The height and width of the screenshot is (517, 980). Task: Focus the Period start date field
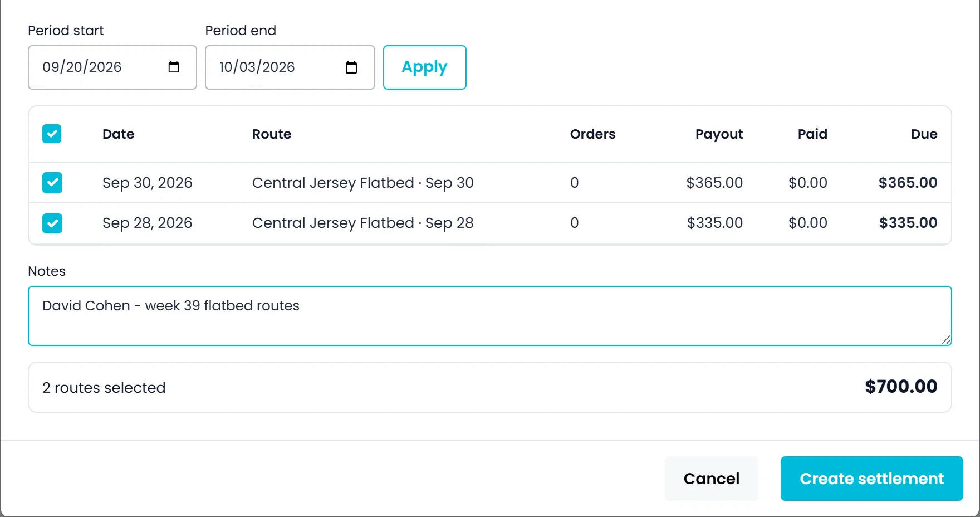[x=112, y=67]
